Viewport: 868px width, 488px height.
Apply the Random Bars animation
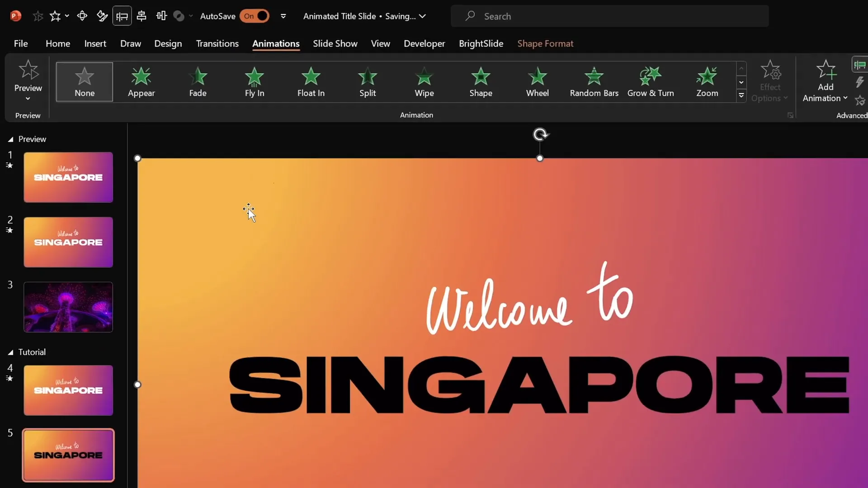tap(594, 82)
